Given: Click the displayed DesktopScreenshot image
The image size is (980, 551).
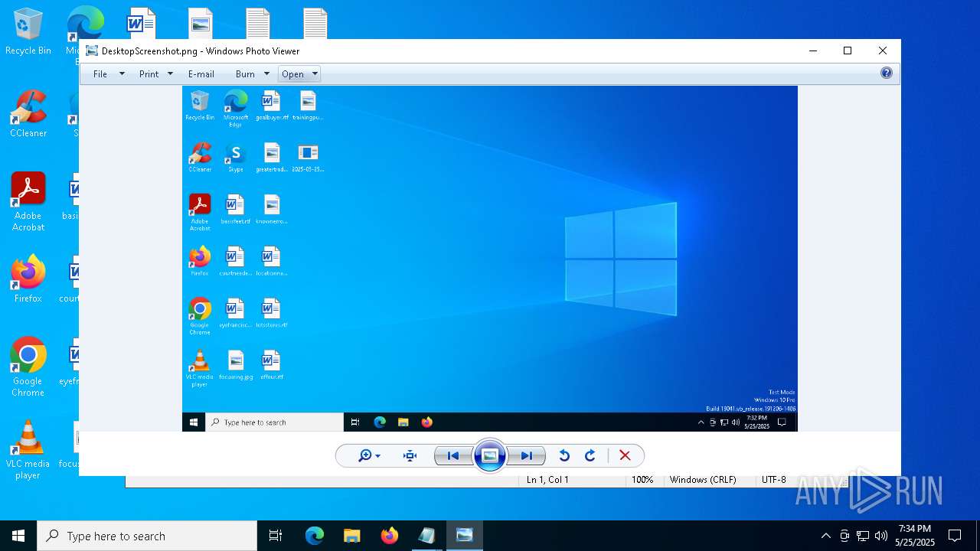Looking at the screenshot, I should point(490,259).
